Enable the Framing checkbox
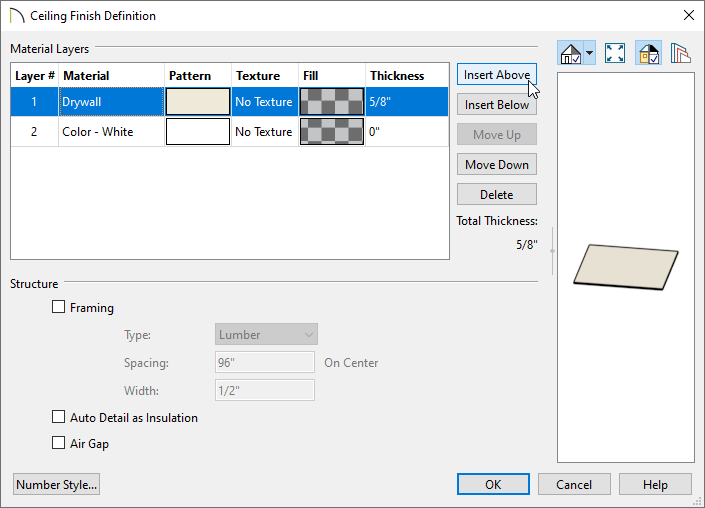This screenshot has width=705, height=508. (x=58, y=307)
